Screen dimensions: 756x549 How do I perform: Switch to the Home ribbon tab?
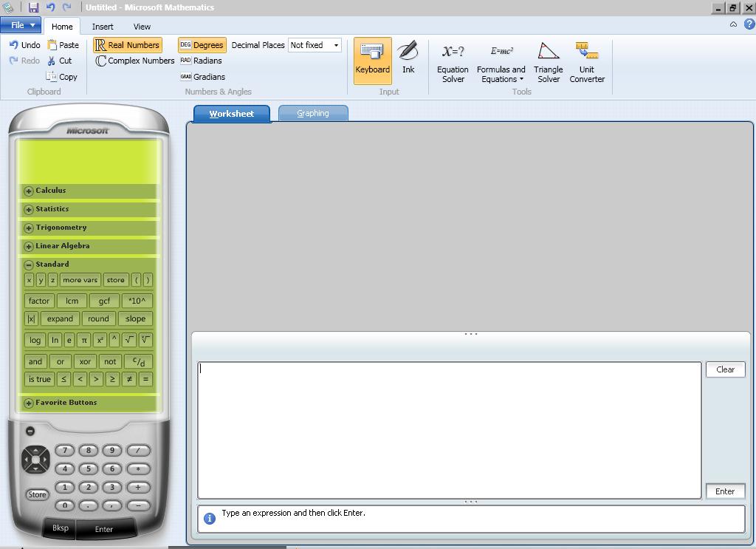[62, 27]
